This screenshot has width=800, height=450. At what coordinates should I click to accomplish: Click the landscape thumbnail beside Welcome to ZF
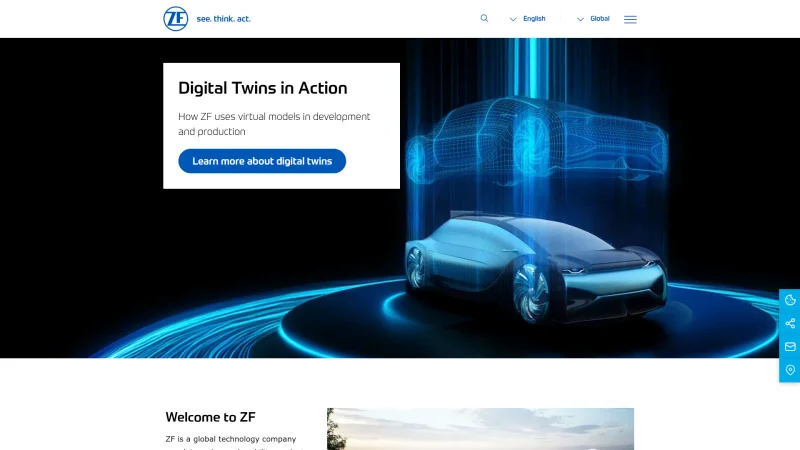481,429
